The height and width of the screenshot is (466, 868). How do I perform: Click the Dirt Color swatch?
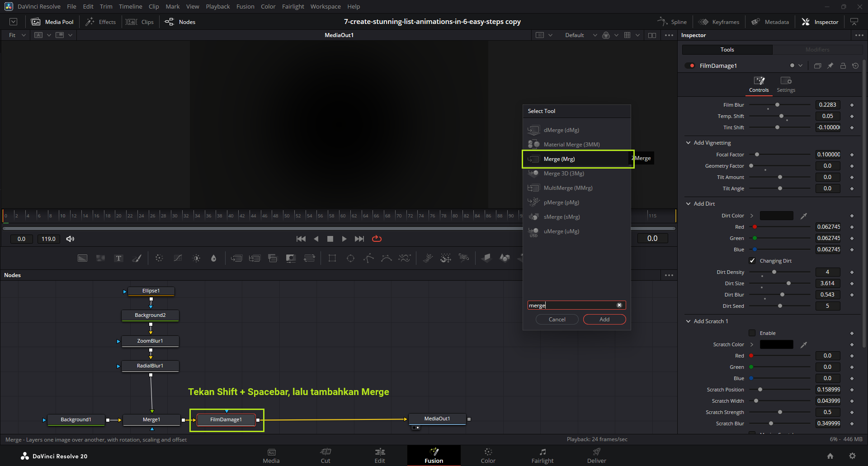[776, 216]
